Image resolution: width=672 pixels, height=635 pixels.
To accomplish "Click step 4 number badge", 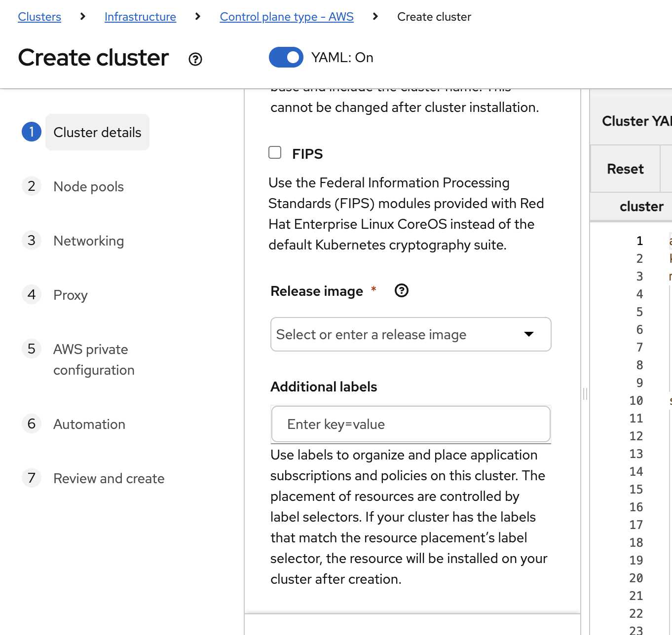I will pyautogui.click(x=32, y=295).
